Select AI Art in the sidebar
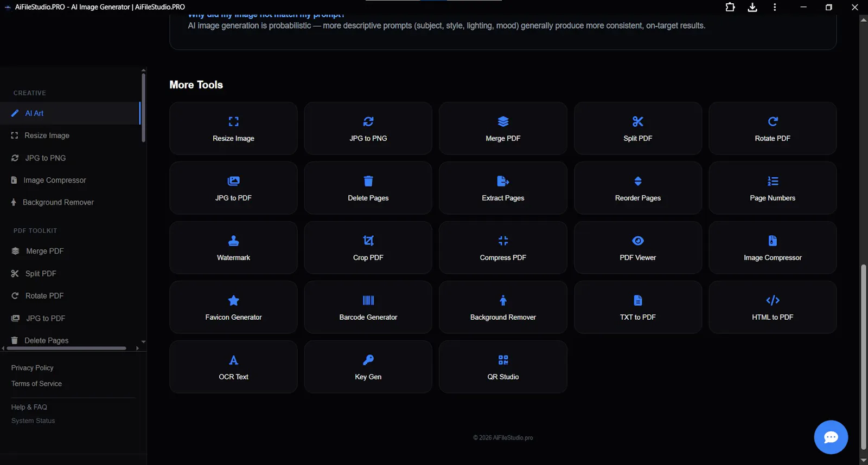This screenshot has height=465, width=868. pos(70,113)
